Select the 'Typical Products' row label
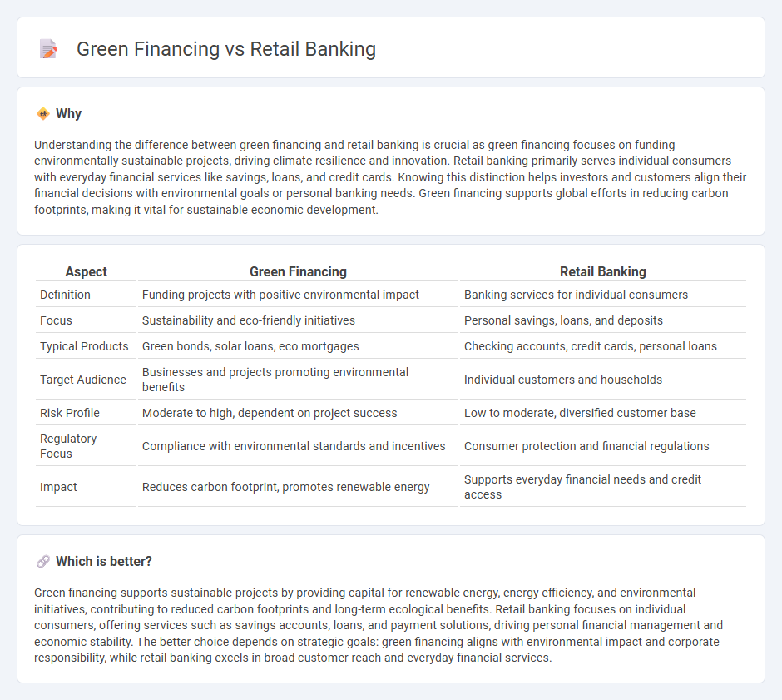782x700 pixels. click(x=84, y=346)
